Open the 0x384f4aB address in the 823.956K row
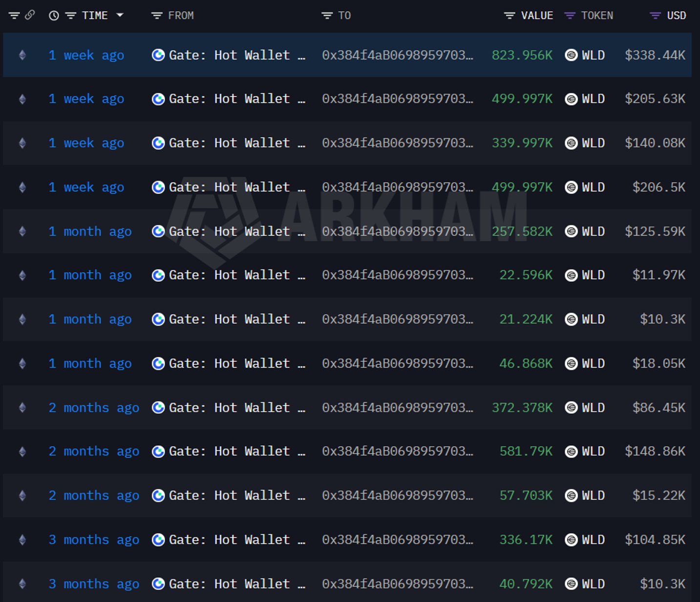The width and height of the screenshot is (700, 602). [x=398, y=55]
